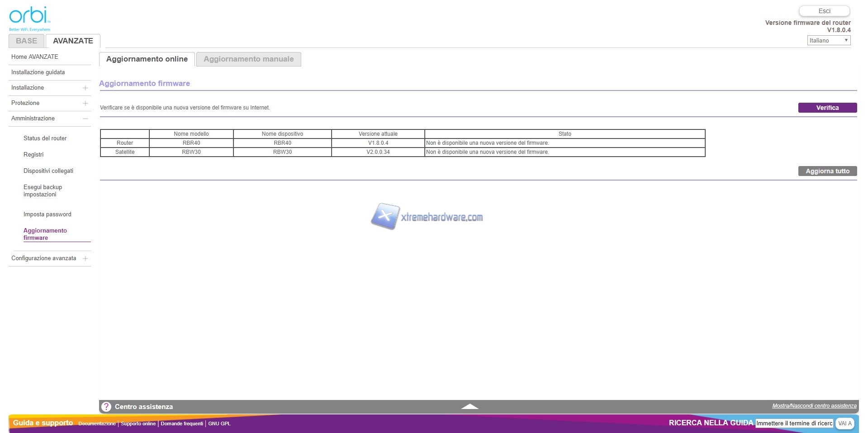Screen dimensions: 868x433
Task: Click the Verifica button
Action: (x=827, y=108)
